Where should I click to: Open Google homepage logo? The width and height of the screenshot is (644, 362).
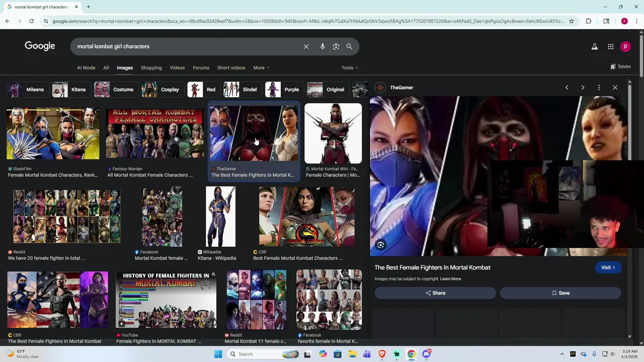coord(40,46)
